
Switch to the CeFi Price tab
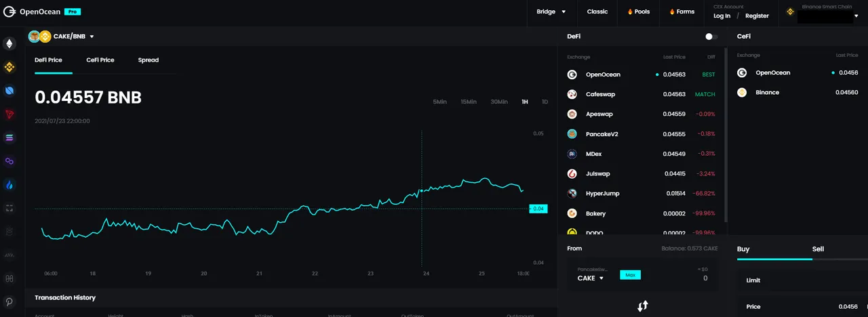pyautogui.click(x=100, y=60)
